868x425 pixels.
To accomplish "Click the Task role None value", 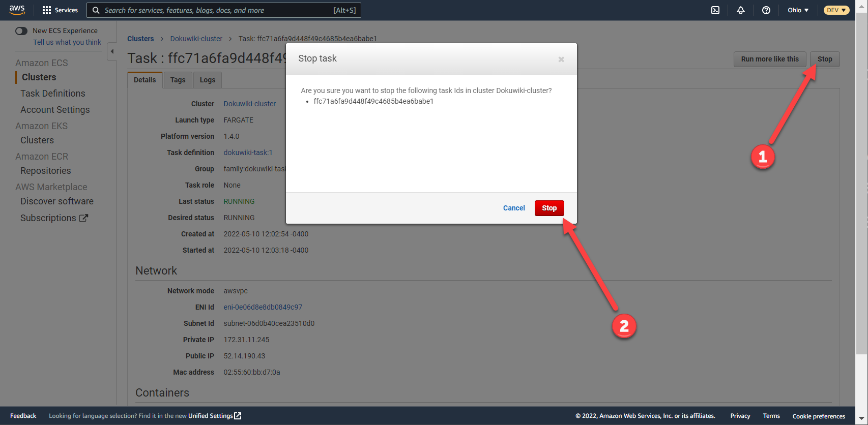I will click(x=232, y=185).
